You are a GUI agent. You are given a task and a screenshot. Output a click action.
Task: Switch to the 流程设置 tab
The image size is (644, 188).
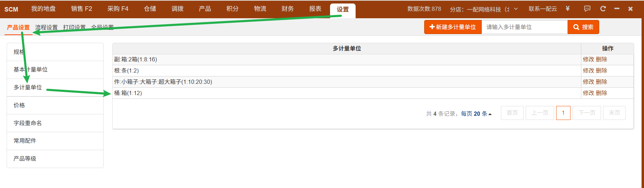[x=46, y=27]
